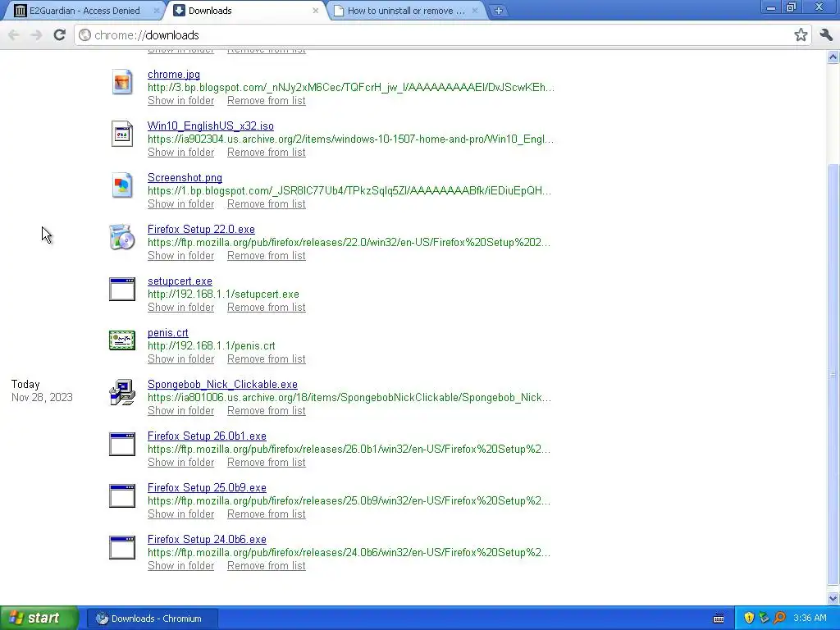Open the Firefox Setup 22.0.exe link

click(x=201, y=230)
